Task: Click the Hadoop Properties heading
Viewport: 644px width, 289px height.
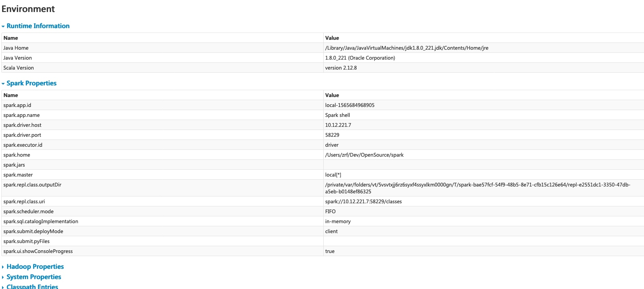Action: (35, 266)
